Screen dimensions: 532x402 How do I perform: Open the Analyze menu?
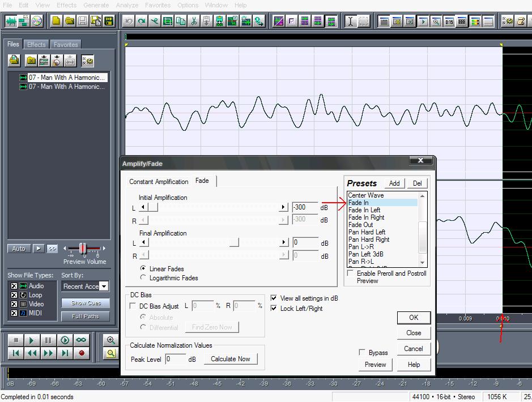tap(127, 5)
